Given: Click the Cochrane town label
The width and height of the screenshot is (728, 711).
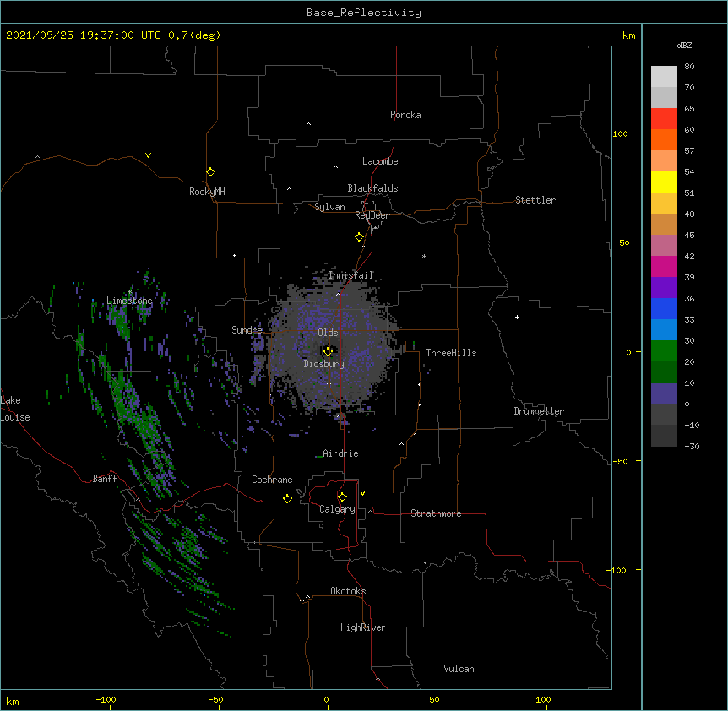Looking at the screenshot, I should click(272, 480).
